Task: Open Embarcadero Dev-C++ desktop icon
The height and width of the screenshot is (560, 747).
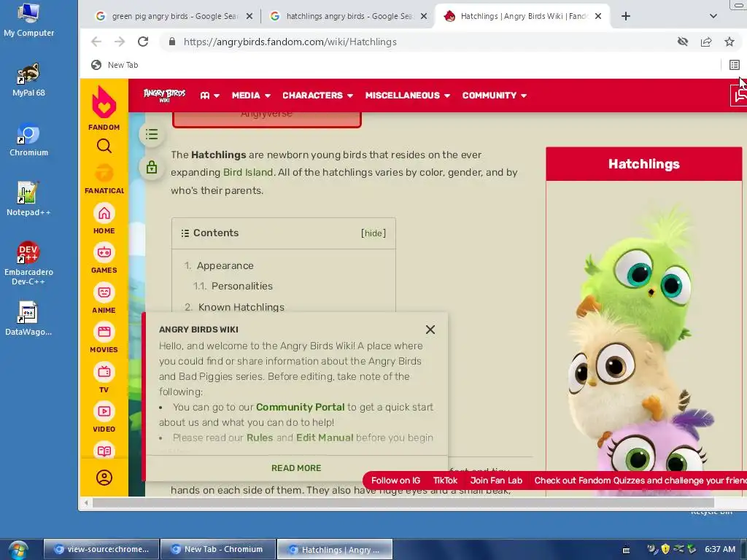Action: coord(28,262)
